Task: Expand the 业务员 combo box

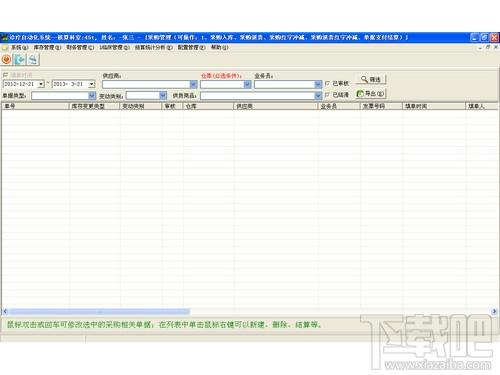Action: coord(318,84)
